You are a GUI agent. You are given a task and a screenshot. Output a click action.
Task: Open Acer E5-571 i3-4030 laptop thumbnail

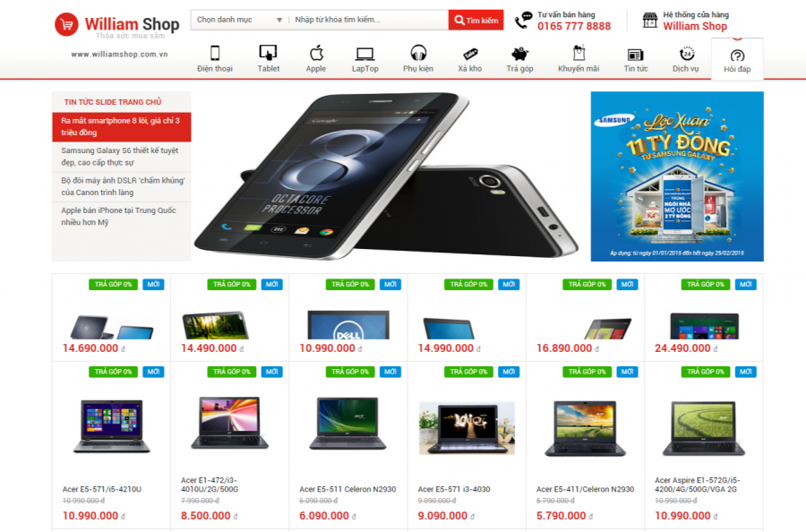[x=467, y=427]
